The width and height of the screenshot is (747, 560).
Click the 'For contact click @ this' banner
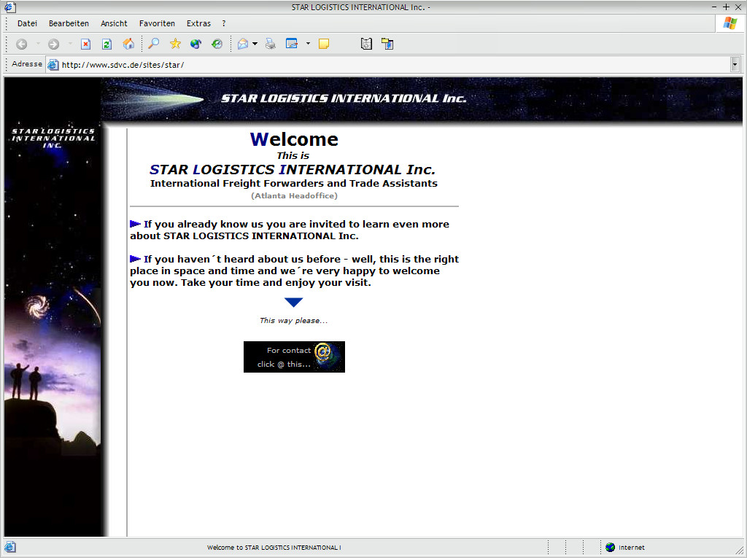coord(294,357)
